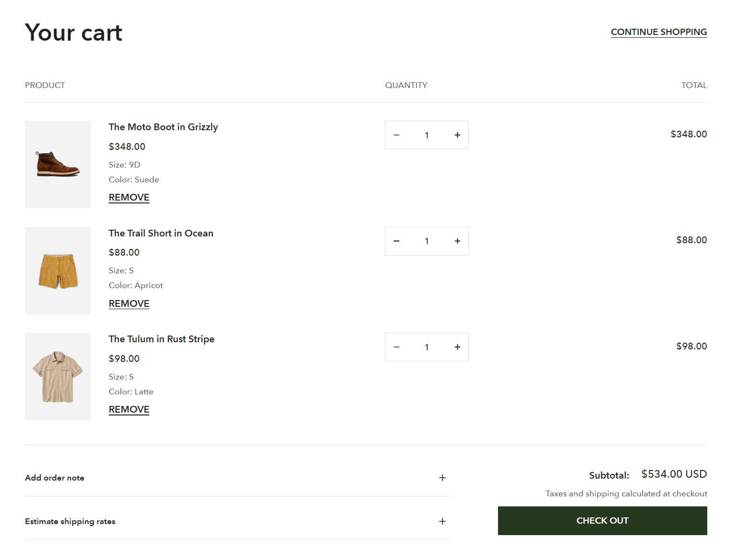This screenshot has width=736, height=560.
Task: Click the plus icon beside Add order note
Action: click(x=442, y=477)
